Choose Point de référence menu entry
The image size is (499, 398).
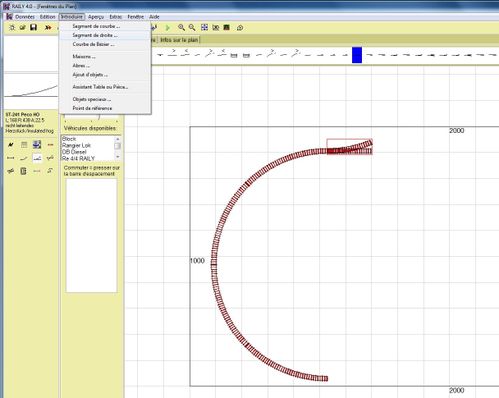pyautogui.click(x=92, y=108)
